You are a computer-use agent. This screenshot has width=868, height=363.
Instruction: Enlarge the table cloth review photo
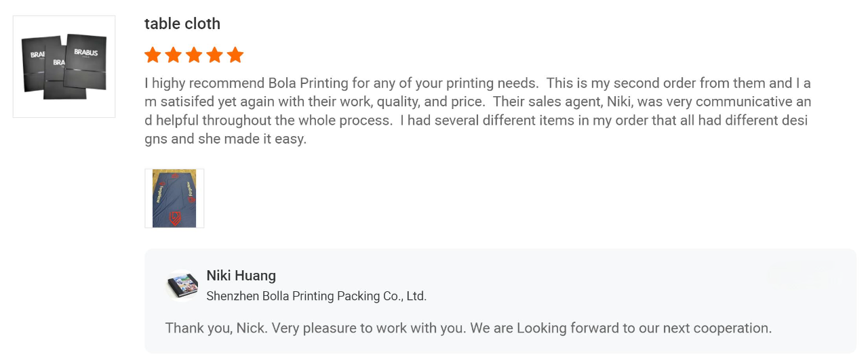pyautogui.click(x=174, y=198)
